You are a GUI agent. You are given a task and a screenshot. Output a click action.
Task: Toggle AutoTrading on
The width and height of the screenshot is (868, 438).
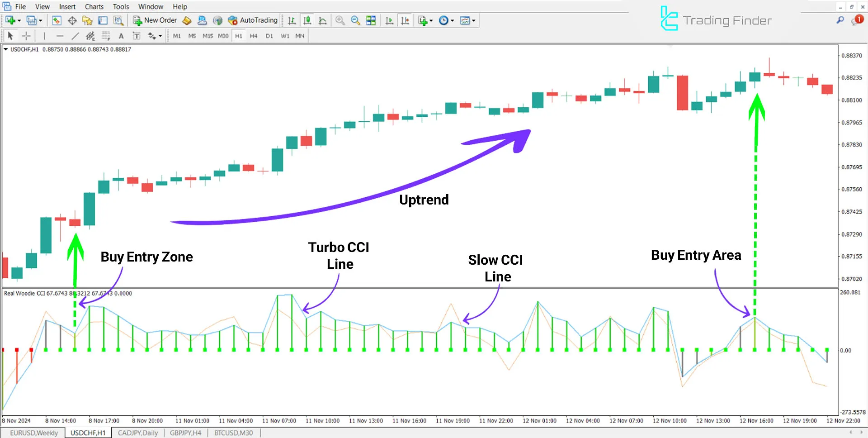click(x=251, y=20)
